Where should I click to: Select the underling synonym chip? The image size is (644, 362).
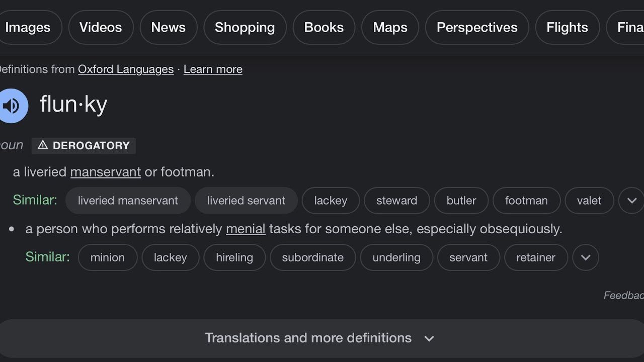click(x=396, y=257)
